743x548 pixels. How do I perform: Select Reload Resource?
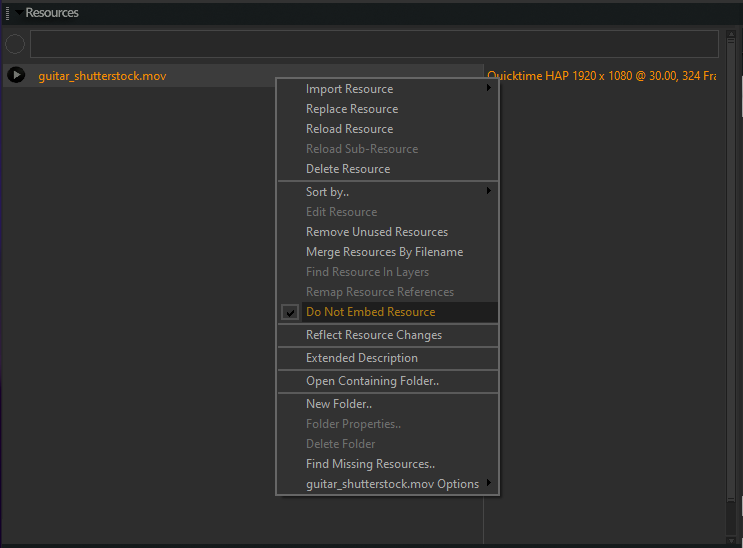click(x=388, y=128)
